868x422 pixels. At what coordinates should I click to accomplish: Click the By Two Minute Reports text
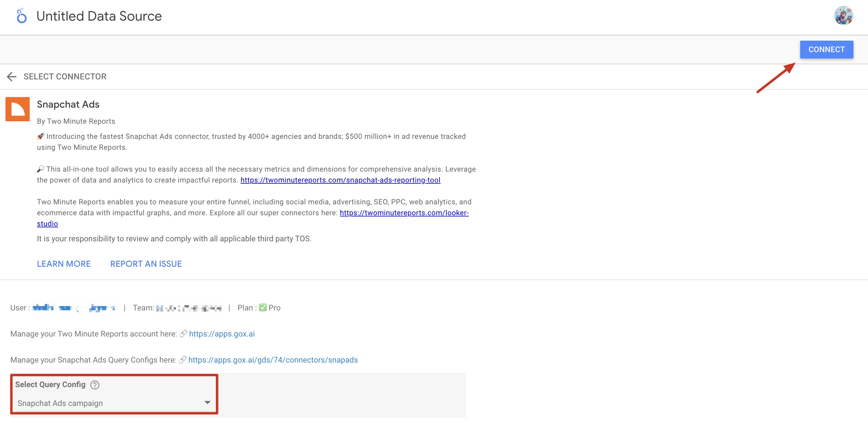[76, 121]
